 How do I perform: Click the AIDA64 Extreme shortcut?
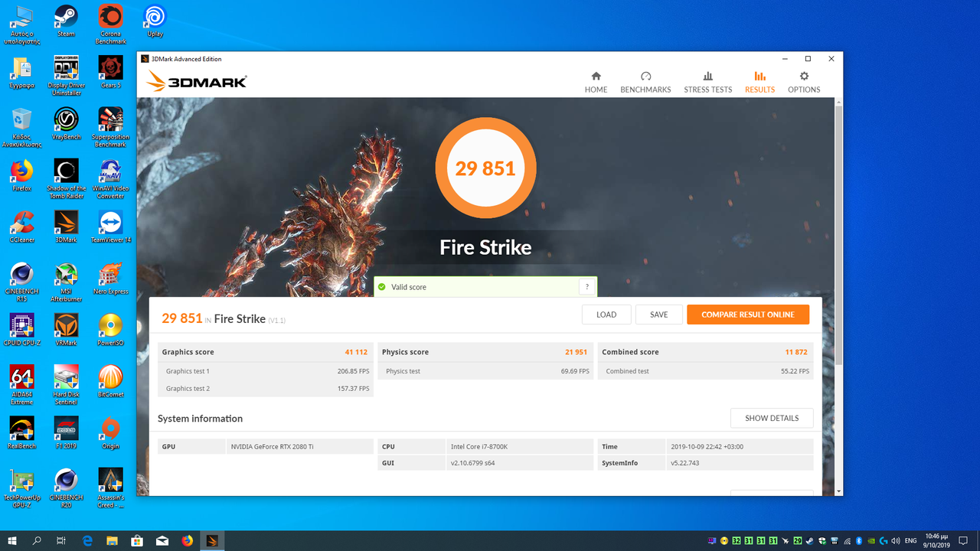[21, 383]
